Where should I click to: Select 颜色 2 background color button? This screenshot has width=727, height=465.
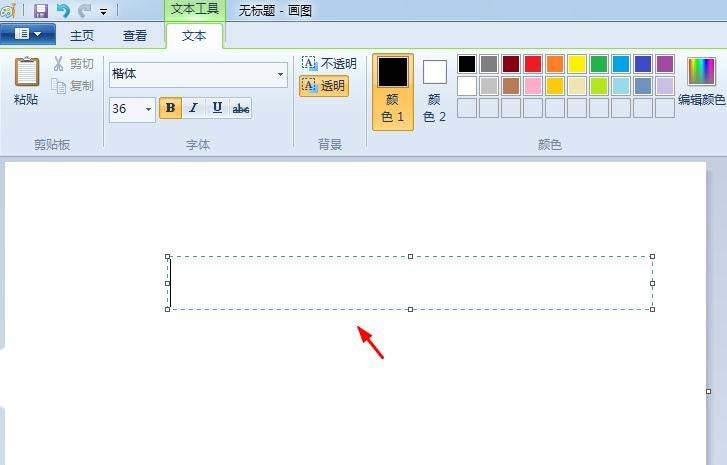(434, 92)
